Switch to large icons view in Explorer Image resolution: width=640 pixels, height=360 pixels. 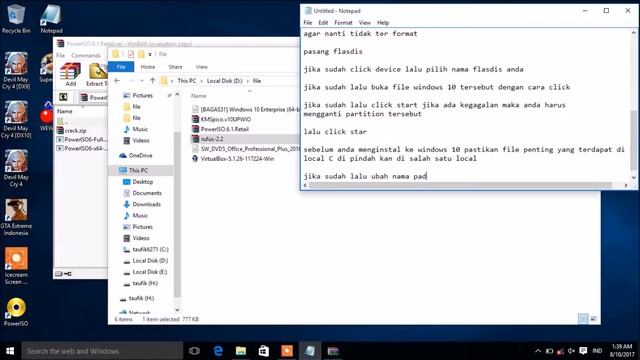[x=593, y=319]
